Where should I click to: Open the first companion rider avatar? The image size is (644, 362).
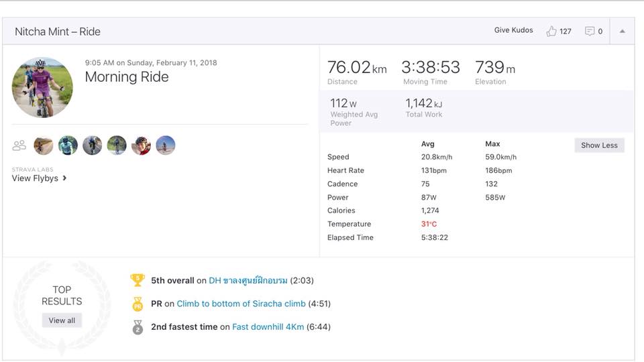click(44, 145)
